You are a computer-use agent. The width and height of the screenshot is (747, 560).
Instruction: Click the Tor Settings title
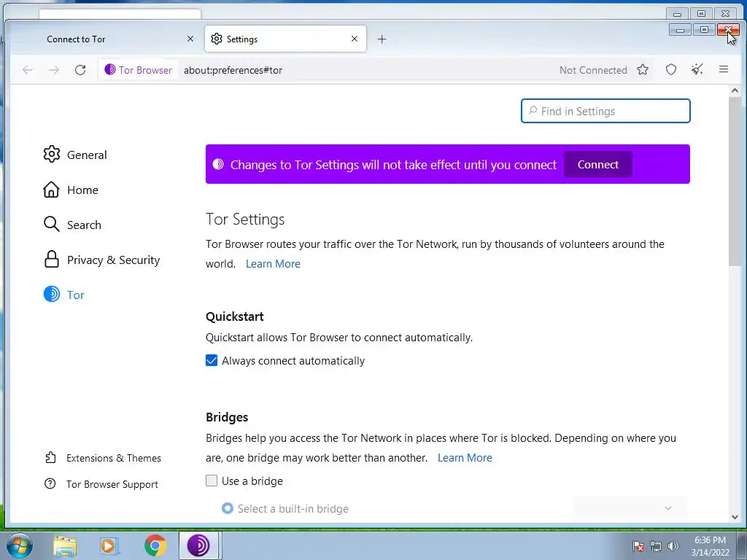tap(245, 219)
